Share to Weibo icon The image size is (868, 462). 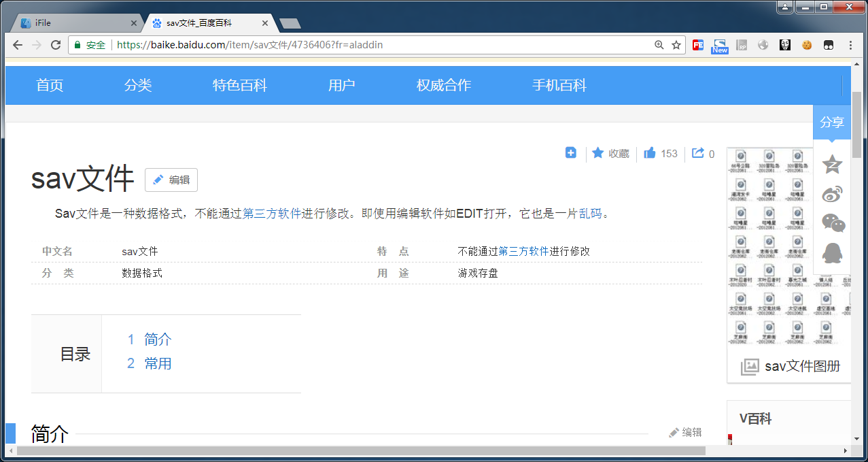[833, 193]
